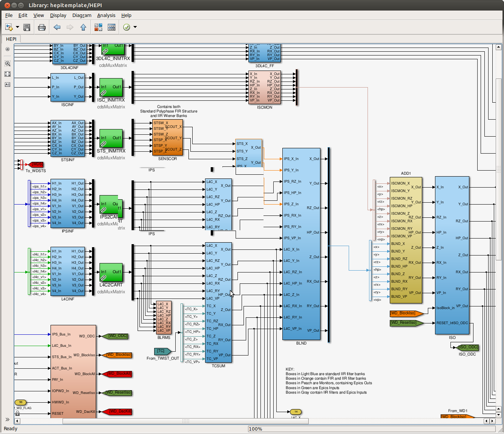Click the Ready status bar text
504x434 pixels.
(11, 429)
